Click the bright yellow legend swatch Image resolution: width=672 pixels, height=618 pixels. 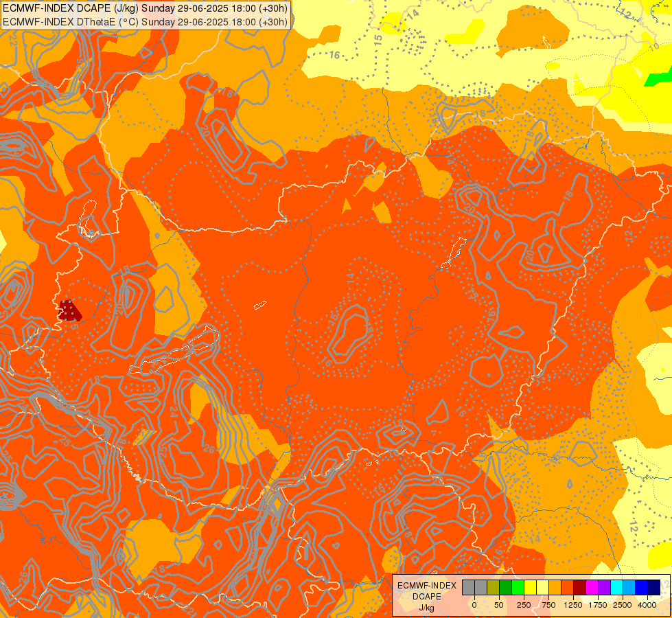tap(530, 587)
